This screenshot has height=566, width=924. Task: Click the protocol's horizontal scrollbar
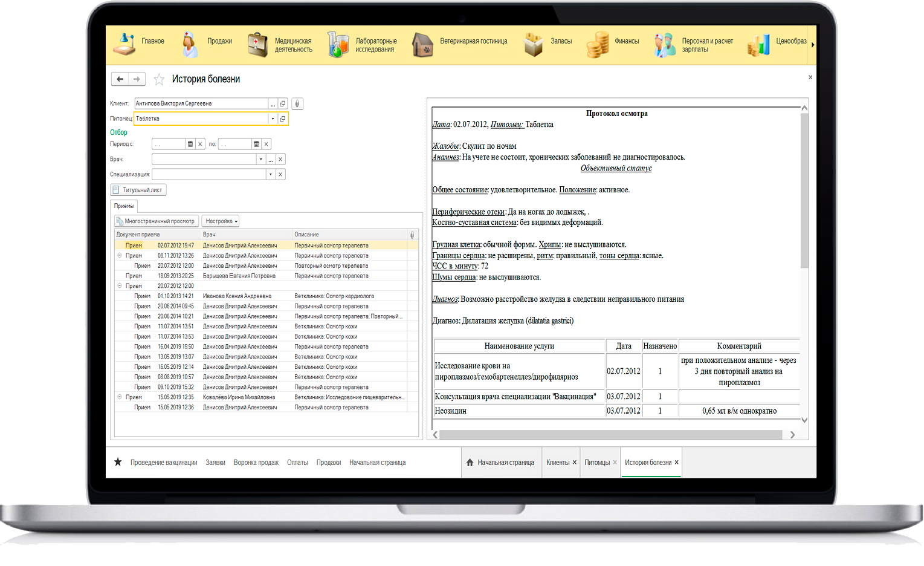pyautogui.click(x=610, y=435)
